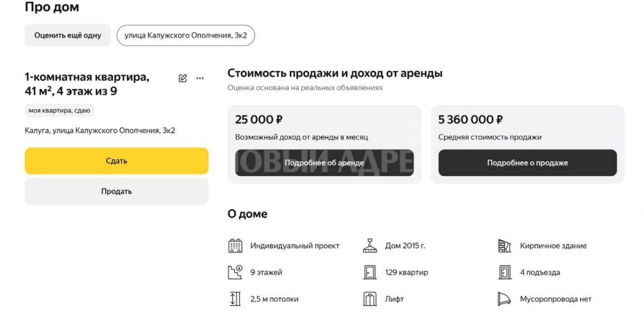644x321 pixels.
Task: Click the моя квартира, сдаю tag
Action: [x=59, y=111]
